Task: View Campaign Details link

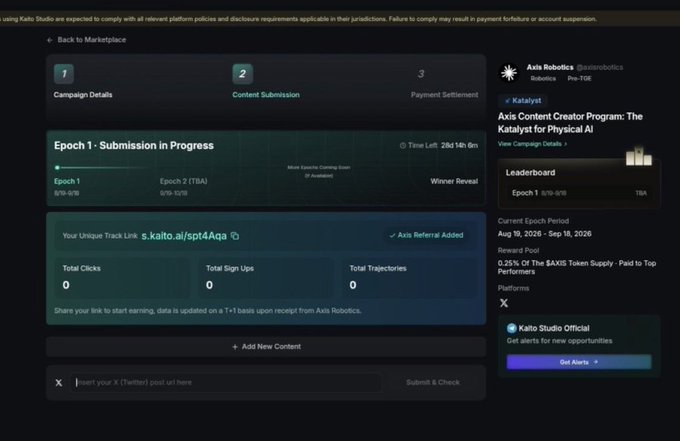Action: (x=532, y=144)
